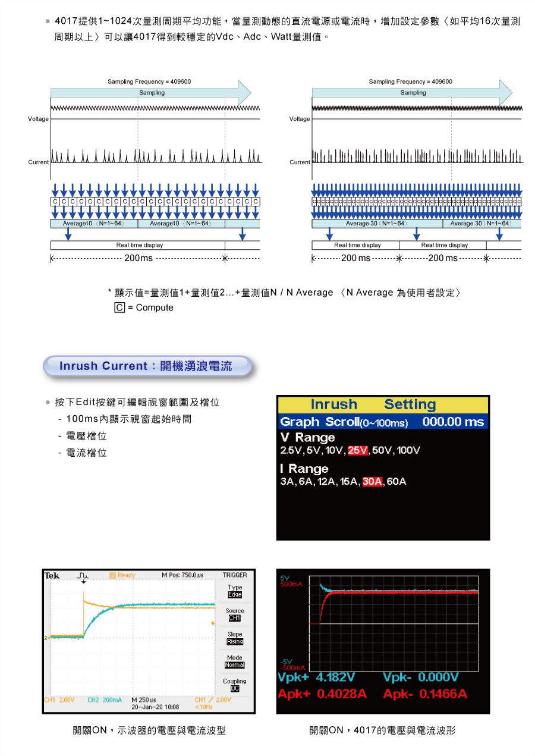Choose 50V in V Range
Image resolution: width=535 pixels, height=756 pixels.
[383, 450]
